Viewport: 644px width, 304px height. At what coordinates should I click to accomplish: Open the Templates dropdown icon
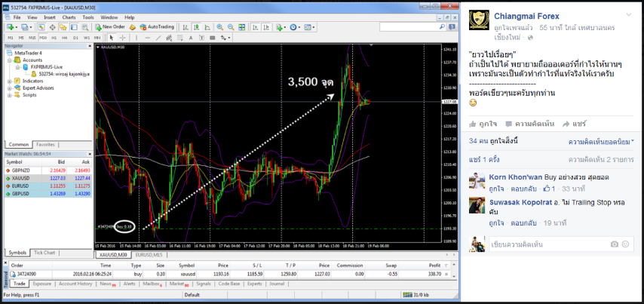(309, 27)
